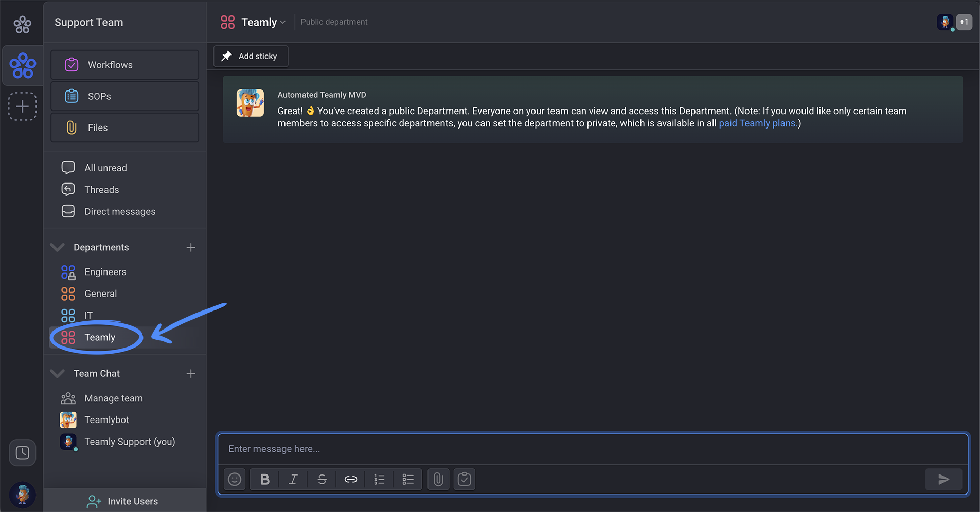The height and width of the screenshot is (512, 980).
Task: Follow the paid Teamly plans link
Action: (x=758, y=123)
